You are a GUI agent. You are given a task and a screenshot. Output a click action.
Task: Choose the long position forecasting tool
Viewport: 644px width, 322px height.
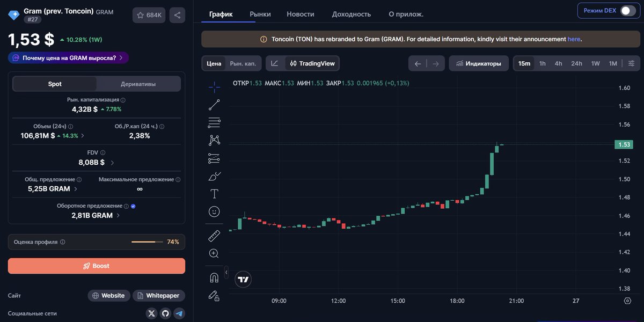(x=214, y=158)
